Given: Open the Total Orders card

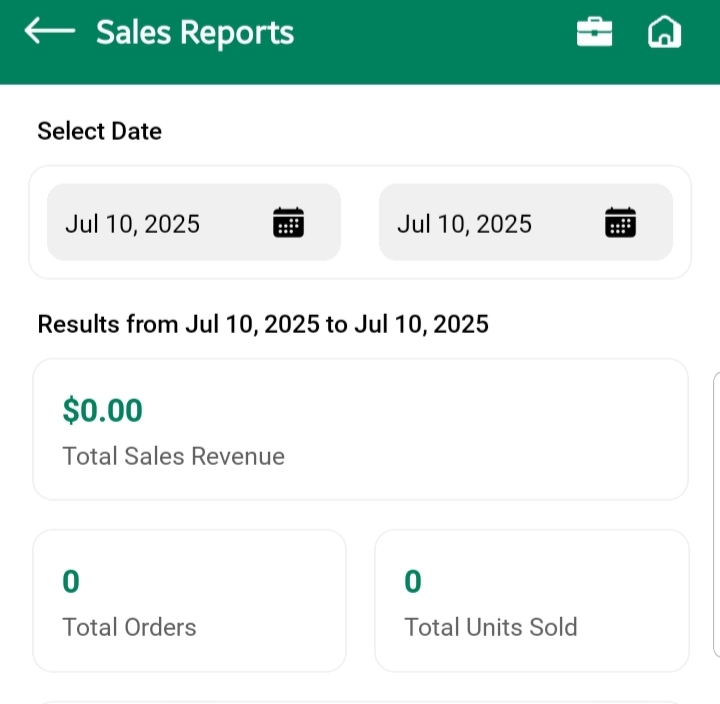Looking at the screenshot, I should [189, 600].
